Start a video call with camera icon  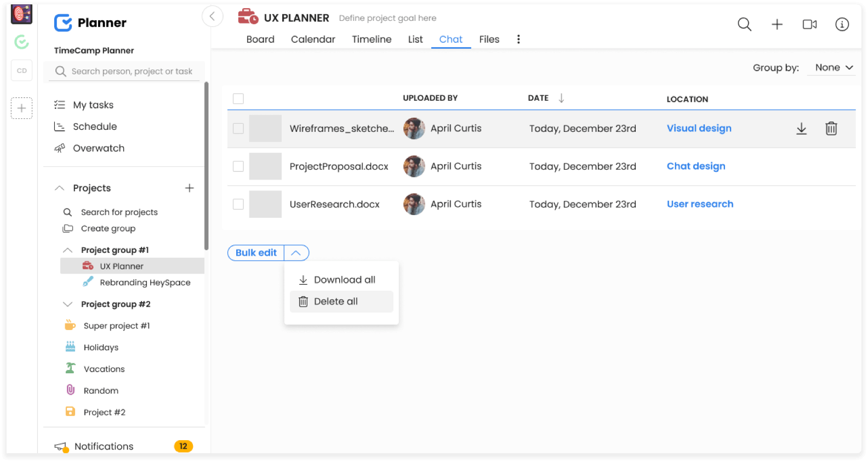point(809,24)
